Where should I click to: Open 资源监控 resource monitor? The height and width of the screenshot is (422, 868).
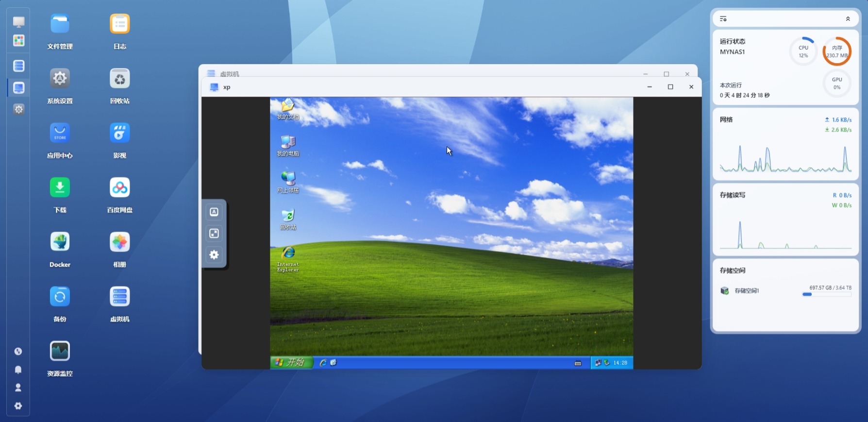(x=60, y=351)
